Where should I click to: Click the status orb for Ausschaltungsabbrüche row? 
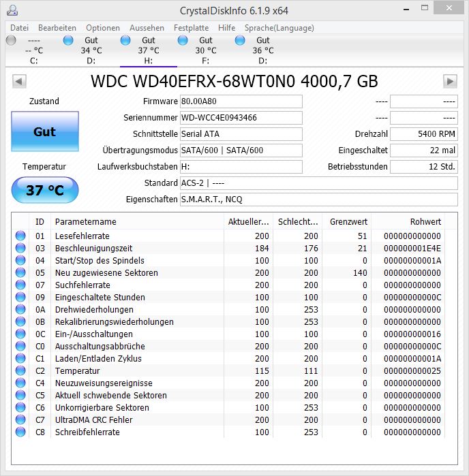point(20,346)
